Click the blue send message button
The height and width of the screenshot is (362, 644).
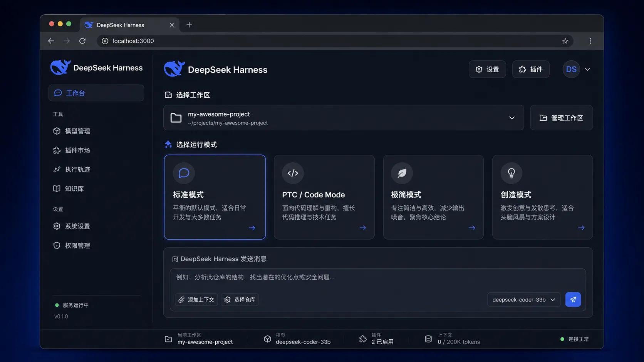coord(573,300)
